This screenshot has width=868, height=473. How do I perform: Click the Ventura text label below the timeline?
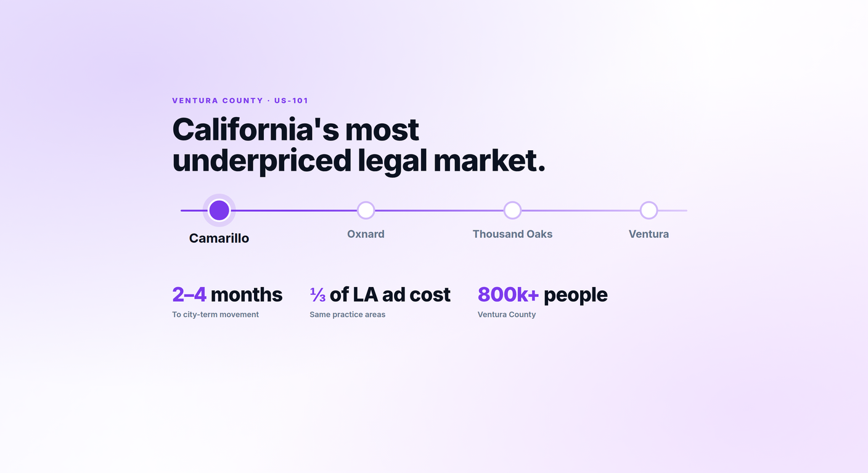tap(649, 234)
